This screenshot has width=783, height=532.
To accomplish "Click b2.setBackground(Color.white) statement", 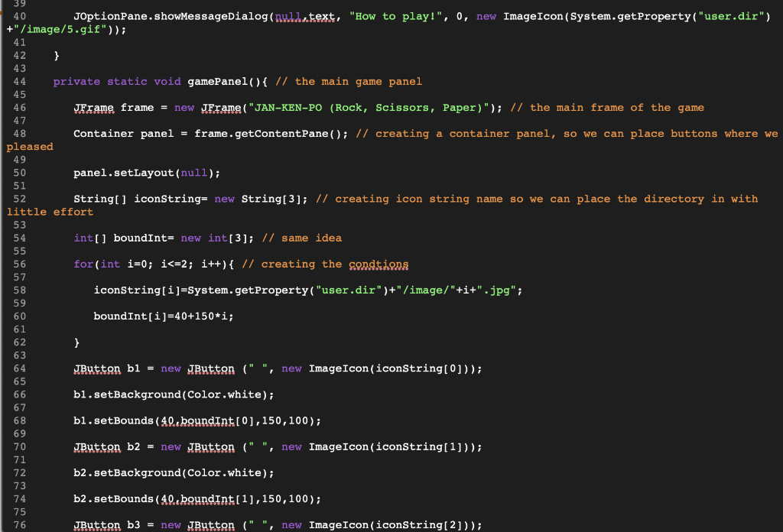I will click(174, 472).
